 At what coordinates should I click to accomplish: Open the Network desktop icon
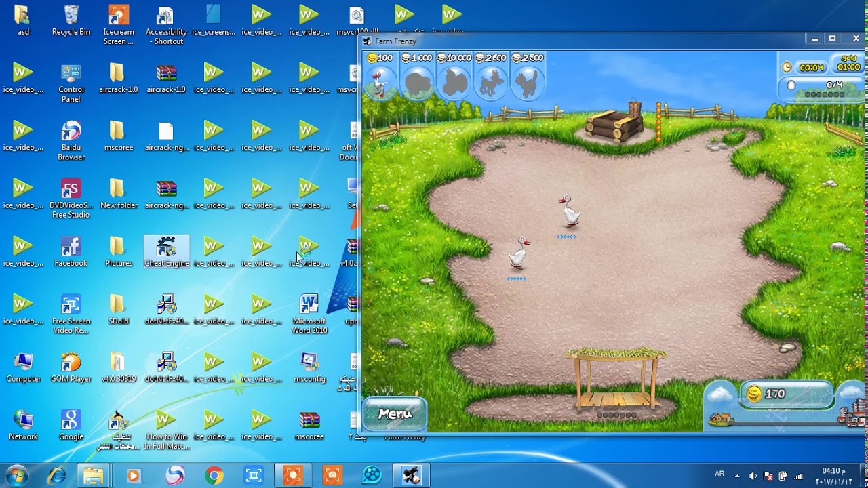(x=23, y=426)
